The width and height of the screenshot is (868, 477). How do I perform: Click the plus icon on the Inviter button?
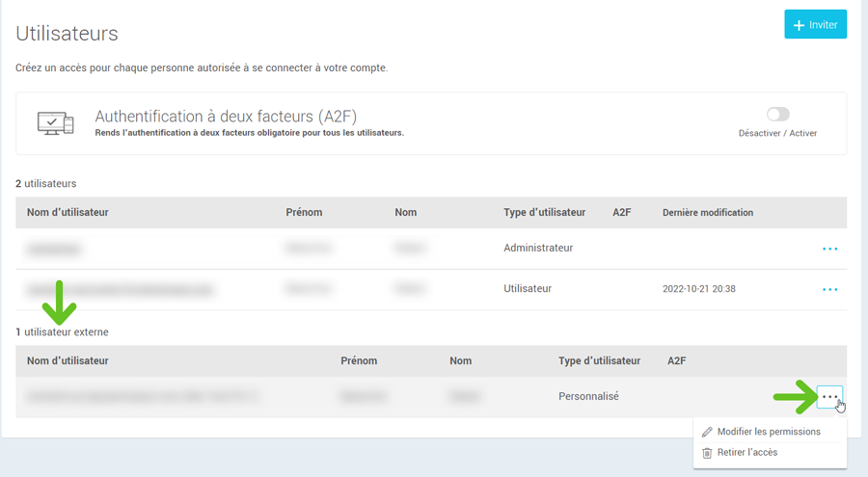coord(799,25)
